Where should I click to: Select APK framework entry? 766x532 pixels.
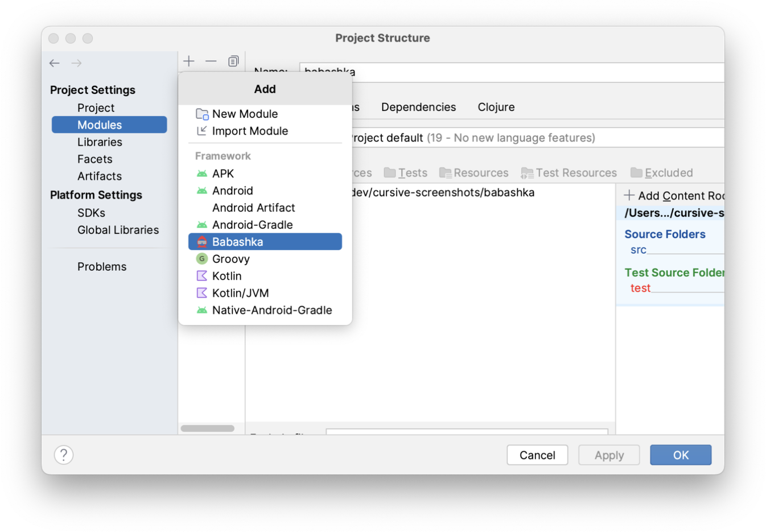pyautogui.click(x=265, y=174)
